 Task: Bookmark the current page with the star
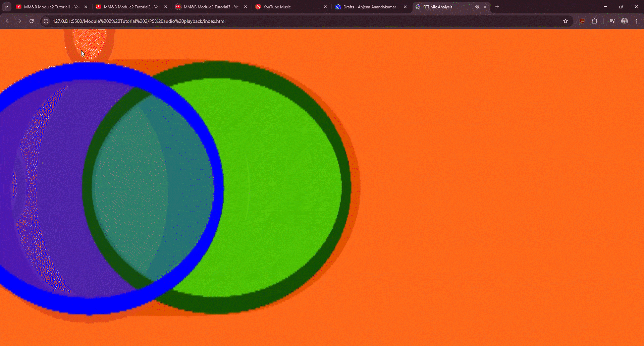(x=566, y=21)
